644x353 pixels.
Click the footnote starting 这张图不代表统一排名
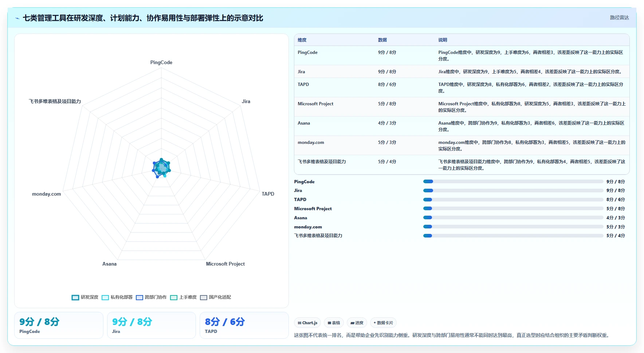pos(452,335)
